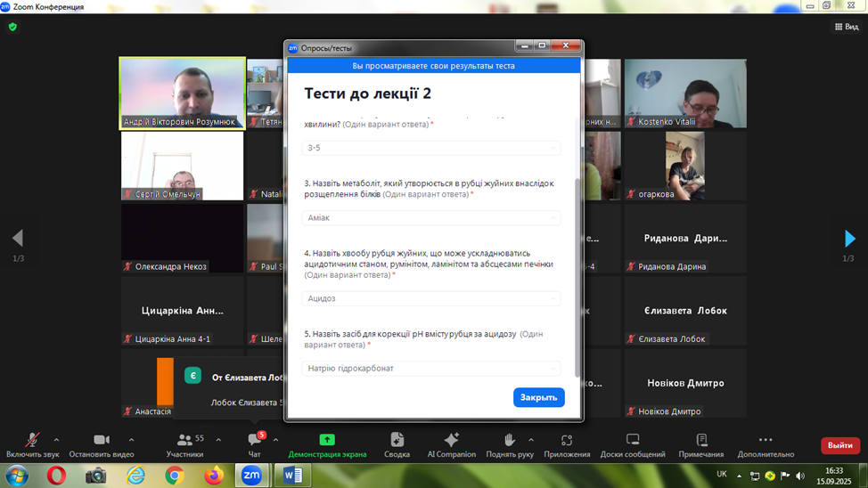The width and height of the screenshot is (868, 488).
Task: Open Windows Start button
Action: (x=17, y=476)
